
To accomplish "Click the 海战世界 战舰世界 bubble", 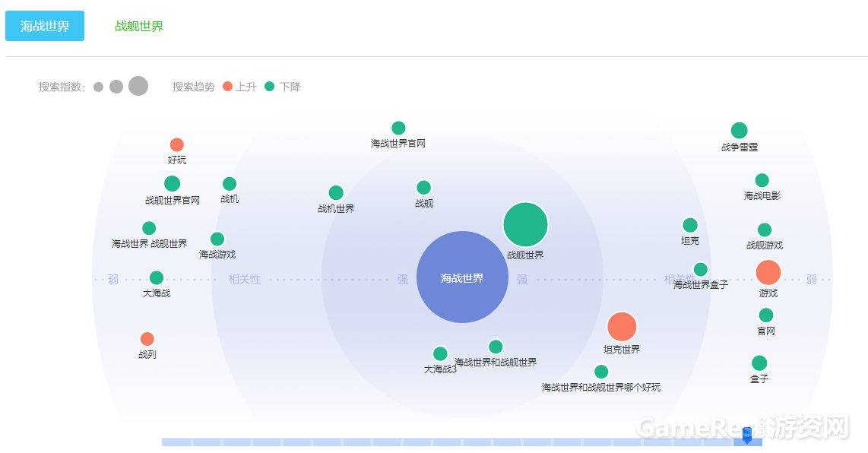I will [149, 228].
